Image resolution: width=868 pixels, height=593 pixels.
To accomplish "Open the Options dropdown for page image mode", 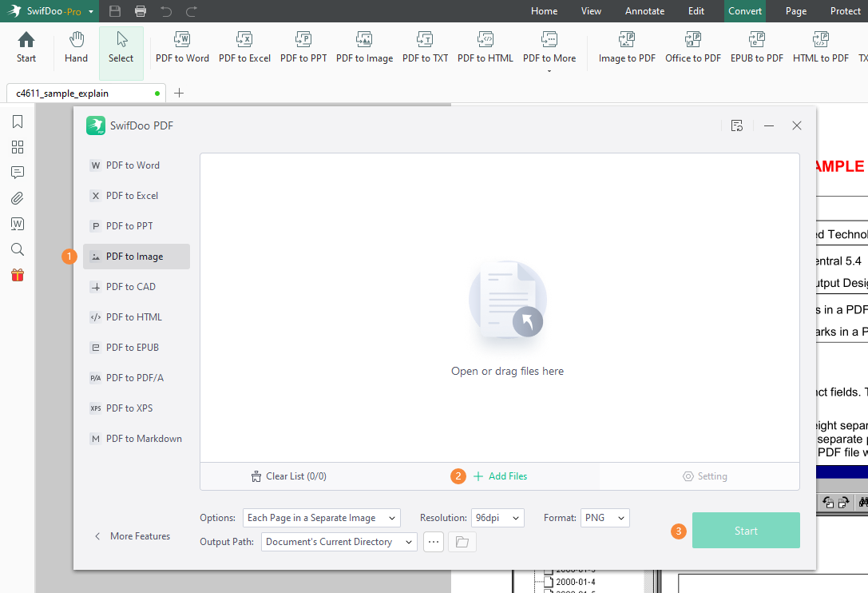I will pyautogui.click(x=322, y=518).
